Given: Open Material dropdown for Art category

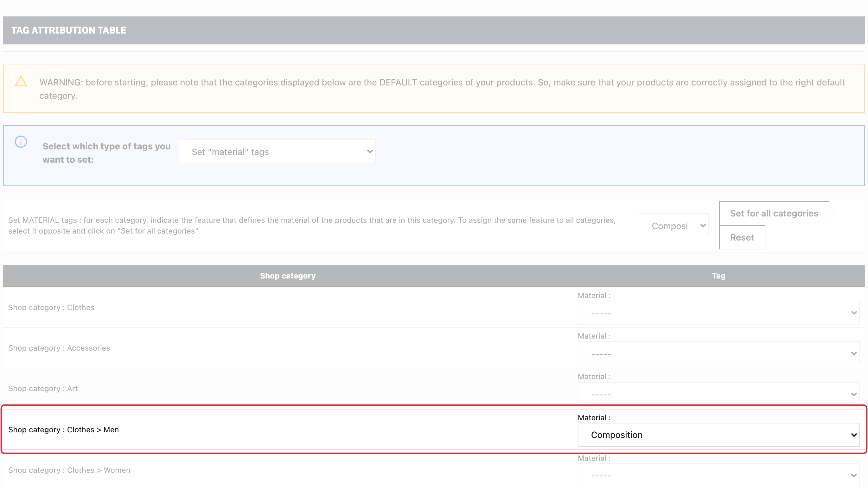Looking at the screenshot, I should point(719,394).
